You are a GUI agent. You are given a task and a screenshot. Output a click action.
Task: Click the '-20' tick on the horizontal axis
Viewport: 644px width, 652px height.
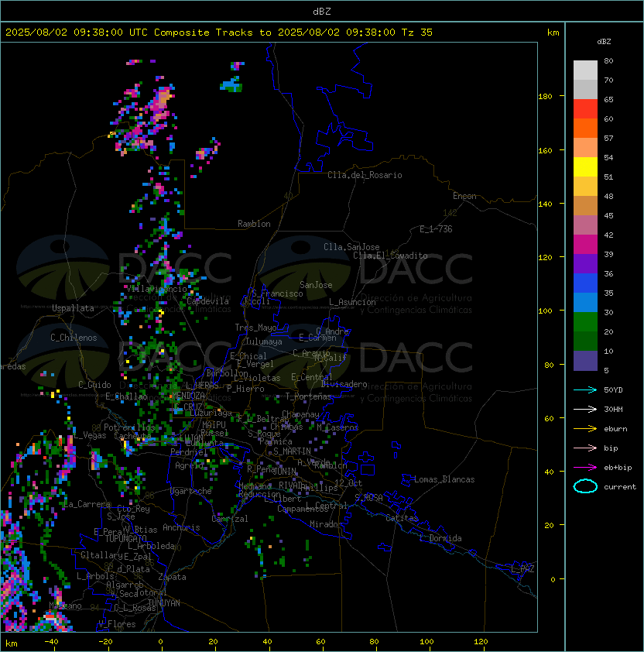pyautogui.click(x=105, y=642)
